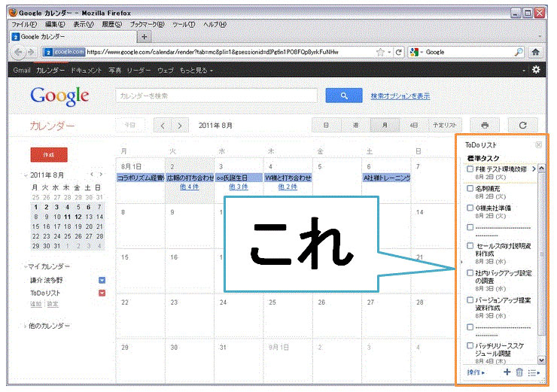
Task: Open the ファイル menu
Action: [x=24, y=25]
